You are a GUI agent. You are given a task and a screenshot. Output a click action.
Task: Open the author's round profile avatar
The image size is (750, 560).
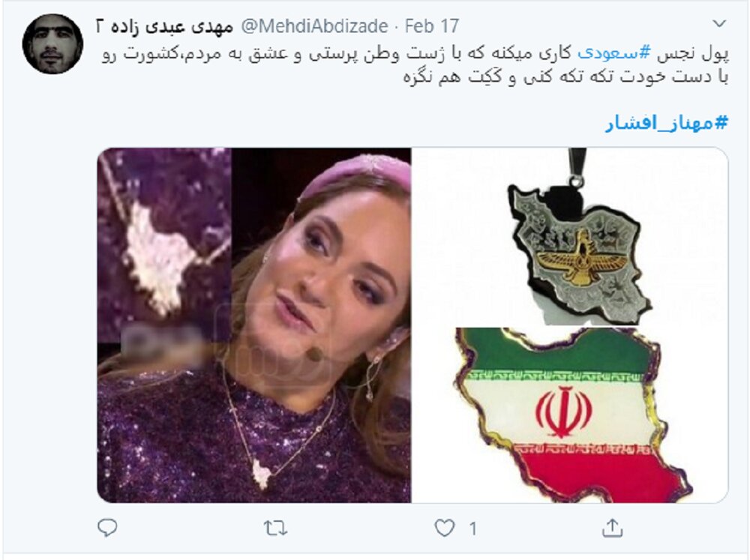click(52, 44)
